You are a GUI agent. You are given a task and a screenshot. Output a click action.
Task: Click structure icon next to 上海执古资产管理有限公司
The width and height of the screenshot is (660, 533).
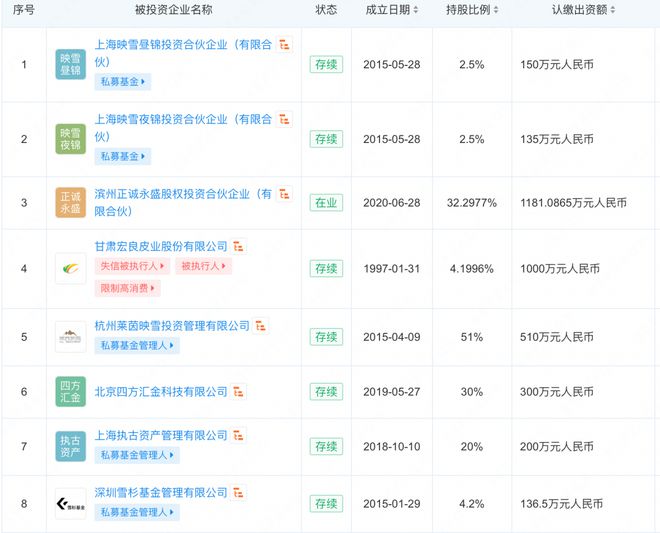point(239,435)
